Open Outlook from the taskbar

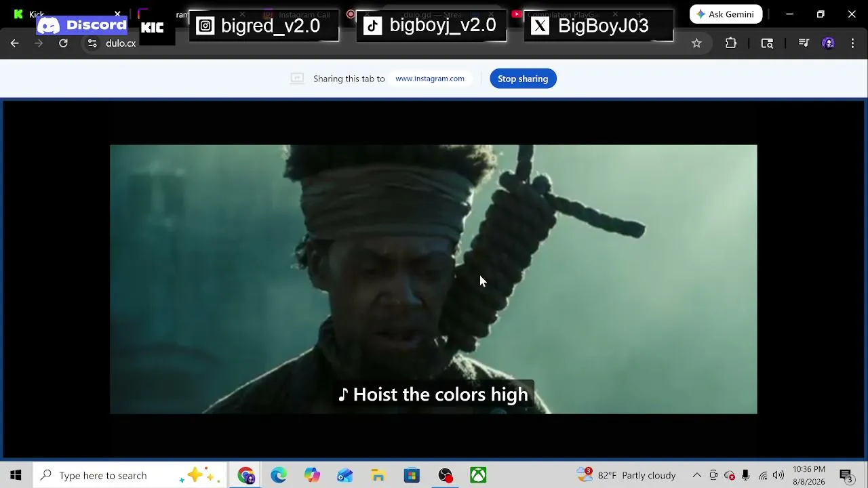[345, 475]
